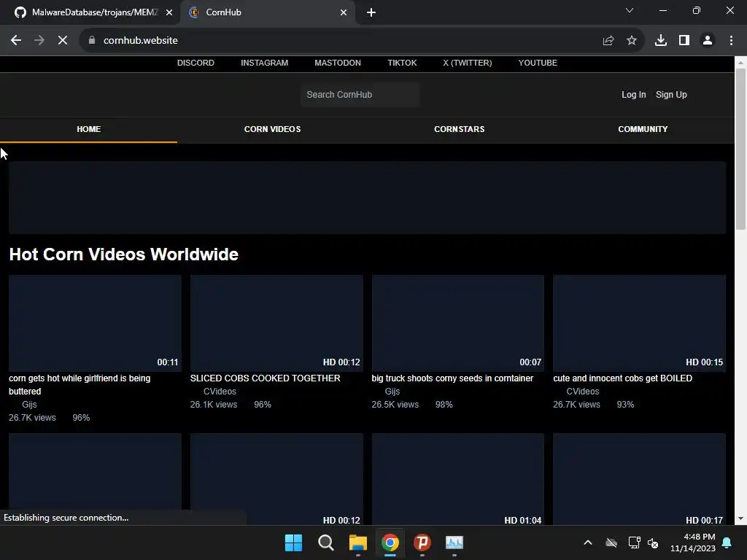Click the OneDrive cloud tray icon
Image resolution: width=747 pixels, height=560 pixels.
point(611,542)
